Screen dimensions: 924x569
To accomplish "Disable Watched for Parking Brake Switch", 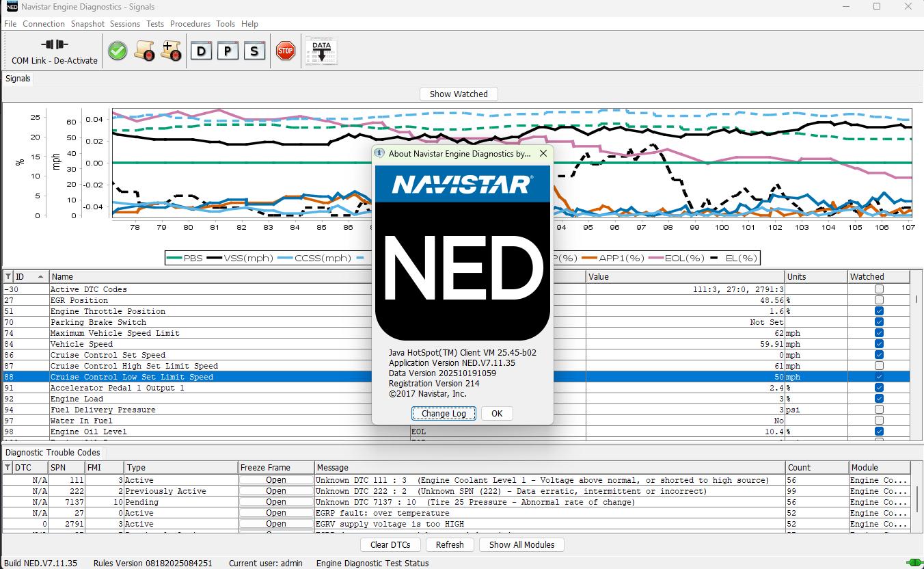I will (878, 322).
